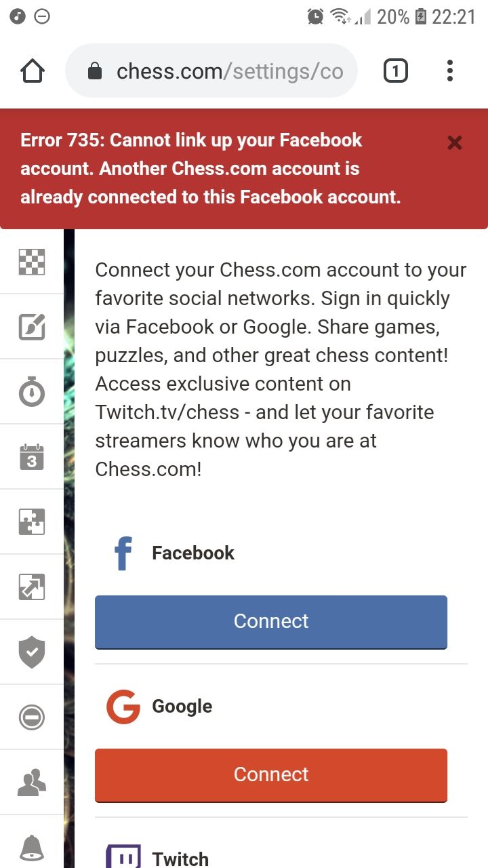Open the edit pencil sidebar icon
This screenshot has height=868, width=488.
(x=31, y=327)
